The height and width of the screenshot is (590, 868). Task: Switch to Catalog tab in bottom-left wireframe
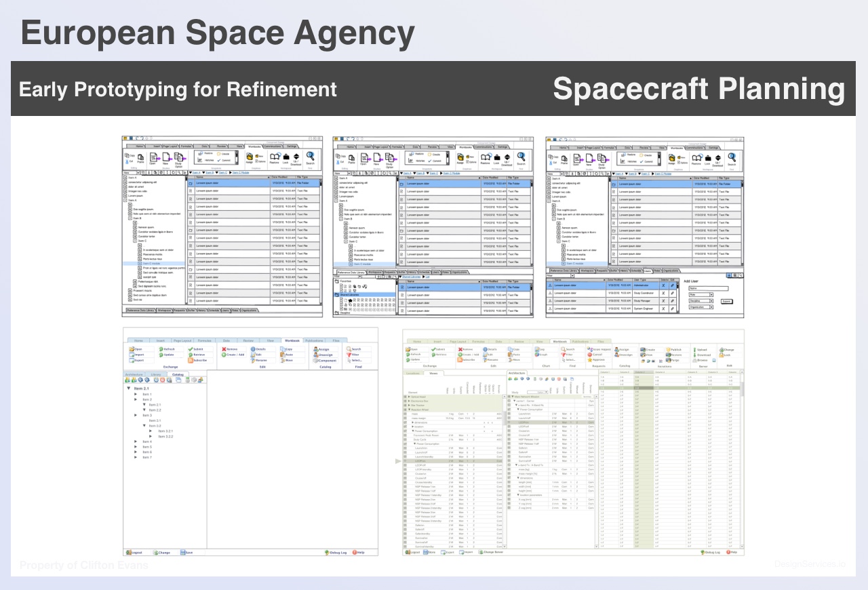coord(178,374)
